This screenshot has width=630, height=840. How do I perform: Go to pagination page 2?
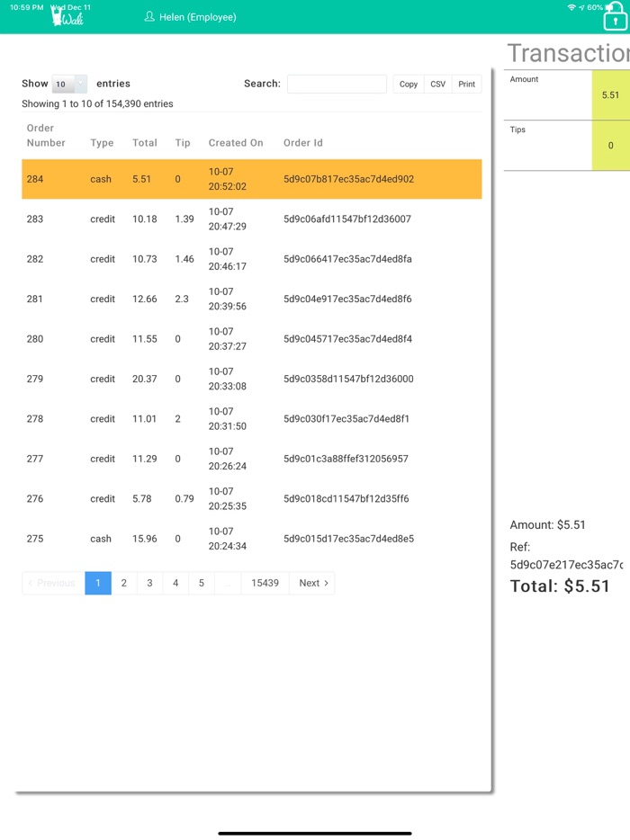coord(124,583)
